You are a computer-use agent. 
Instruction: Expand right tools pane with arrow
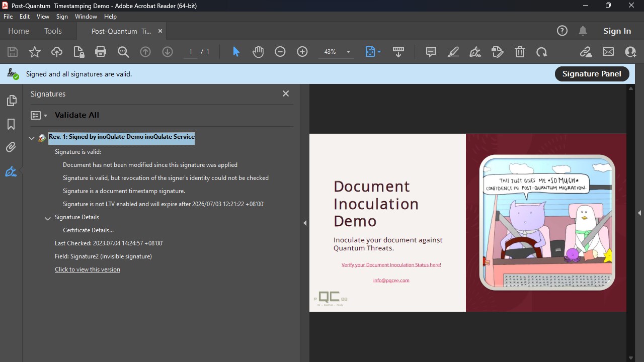point(639,213)
